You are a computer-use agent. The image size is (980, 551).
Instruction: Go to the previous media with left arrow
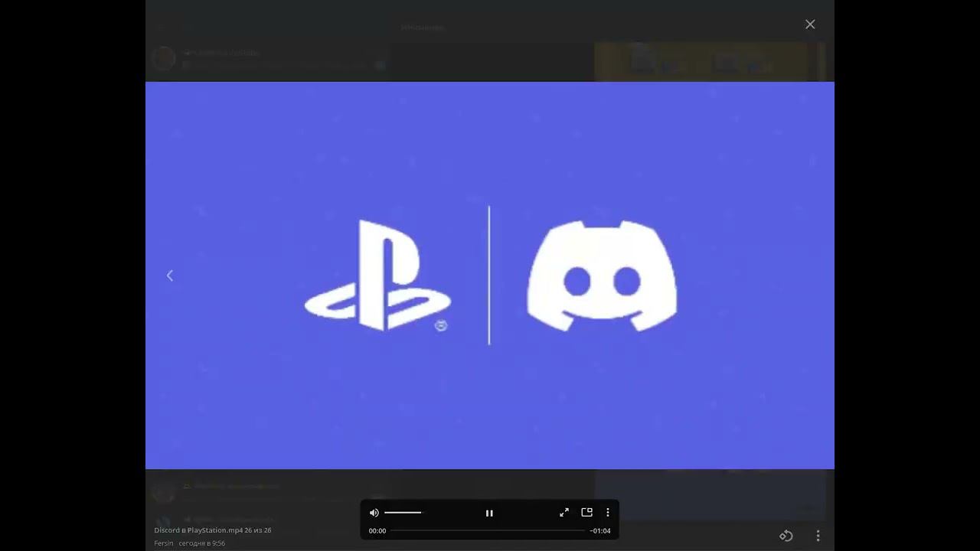click(170, 275)
